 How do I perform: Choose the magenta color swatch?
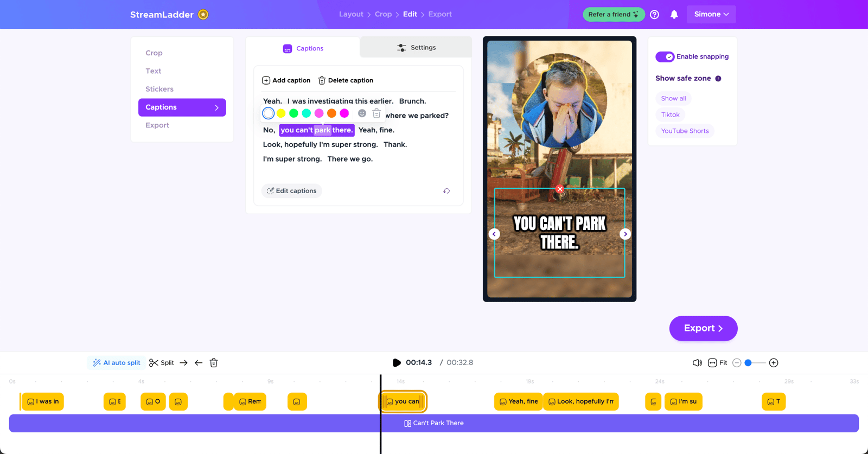coord(344,113)
